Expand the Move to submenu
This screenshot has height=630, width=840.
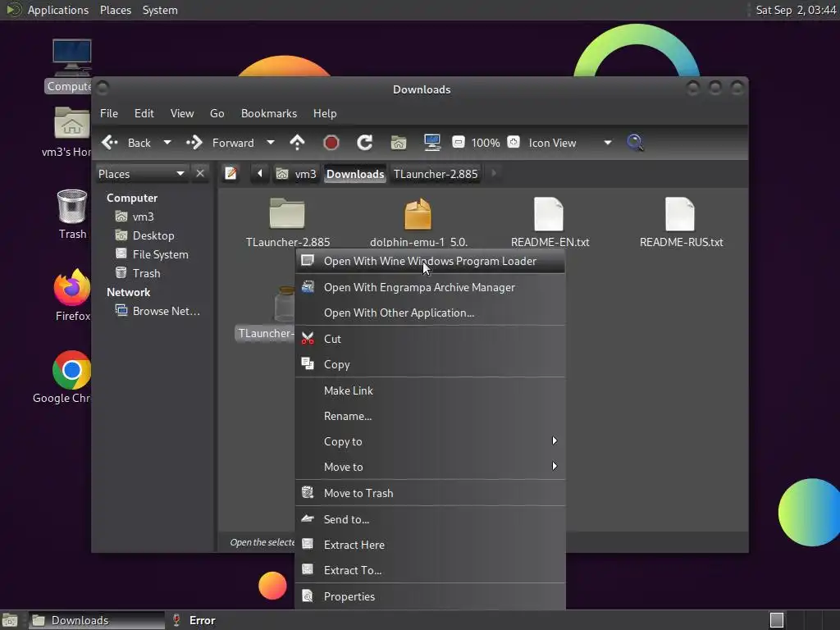(x=430, y=467)
